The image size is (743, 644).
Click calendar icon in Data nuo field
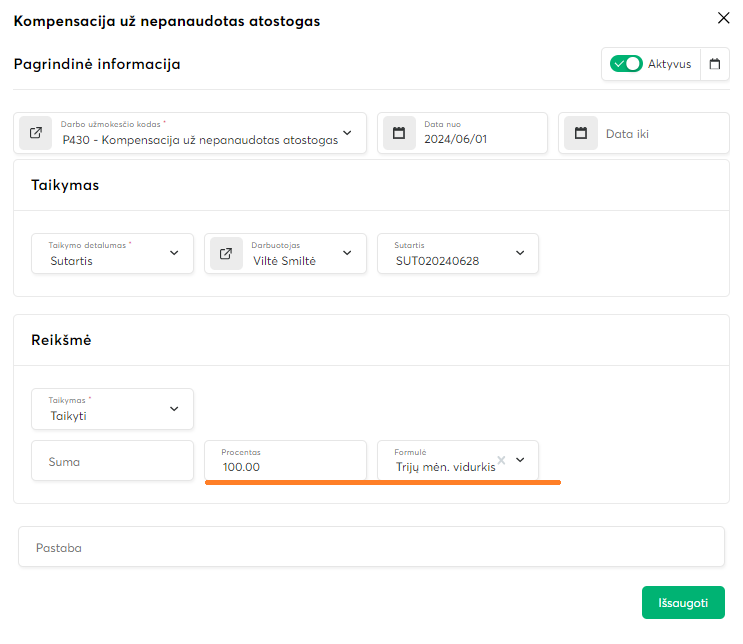(399, 133)
